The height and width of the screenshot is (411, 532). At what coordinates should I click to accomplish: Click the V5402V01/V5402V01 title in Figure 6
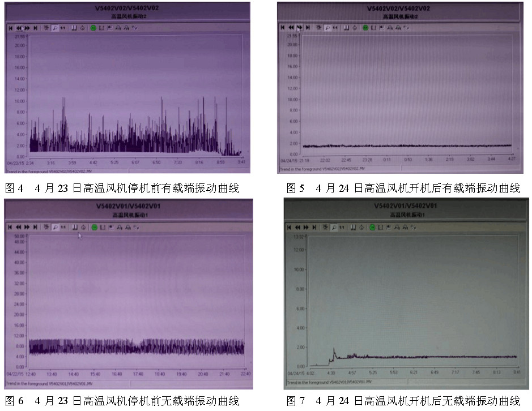coord(128,206)
